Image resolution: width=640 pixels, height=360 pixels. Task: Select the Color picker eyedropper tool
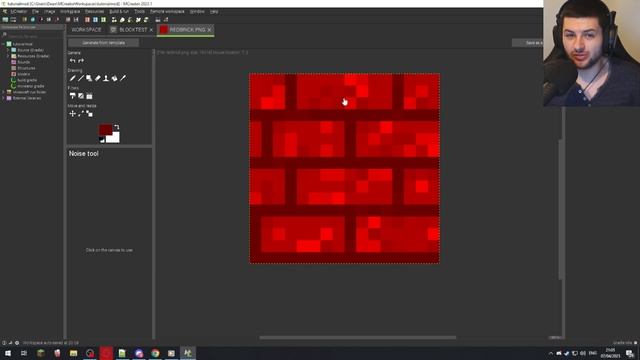click(123, 78)
